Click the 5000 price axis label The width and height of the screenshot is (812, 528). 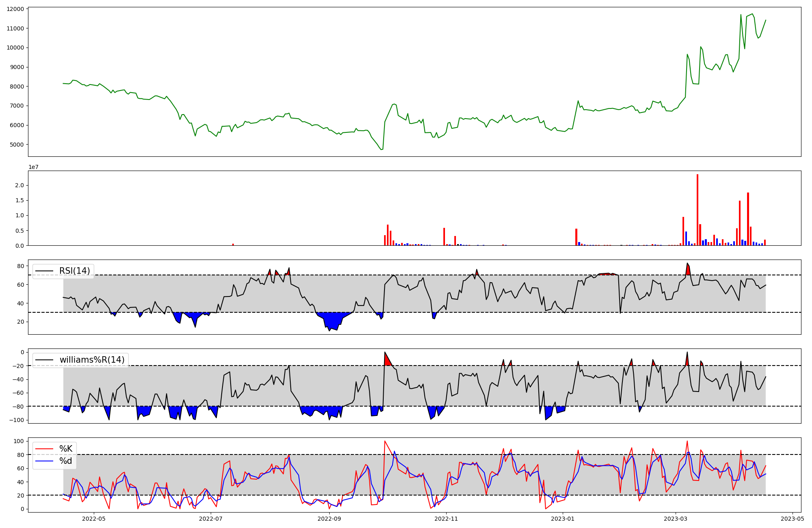click(x=17, y=145)
